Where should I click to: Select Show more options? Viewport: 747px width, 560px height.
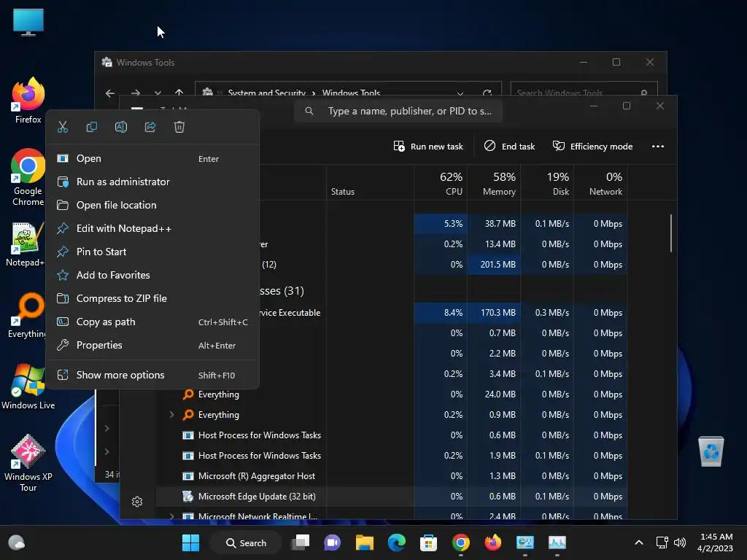coord(152,376)
